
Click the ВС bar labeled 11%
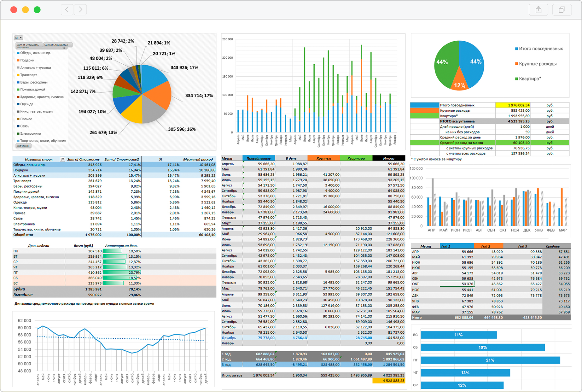[x=458, y=335]
